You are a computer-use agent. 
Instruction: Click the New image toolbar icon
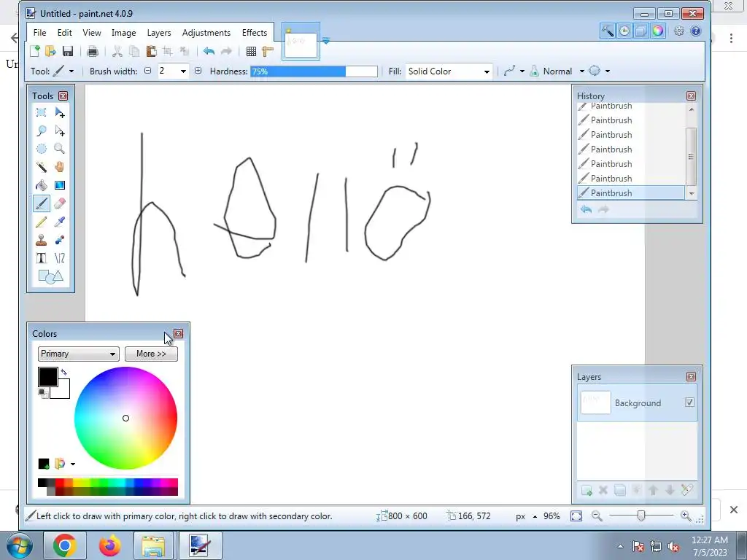tap(35, 51)
